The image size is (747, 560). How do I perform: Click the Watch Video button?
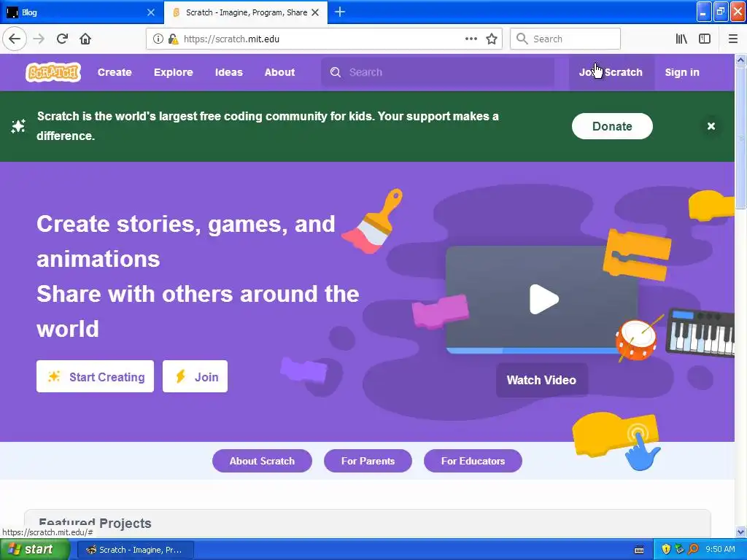[541, 380]
